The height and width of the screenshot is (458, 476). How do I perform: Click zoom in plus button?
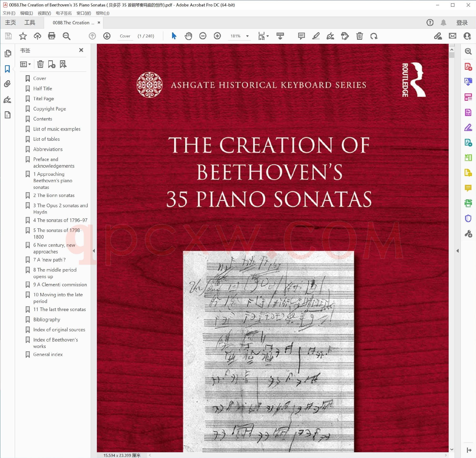point(217,36)
